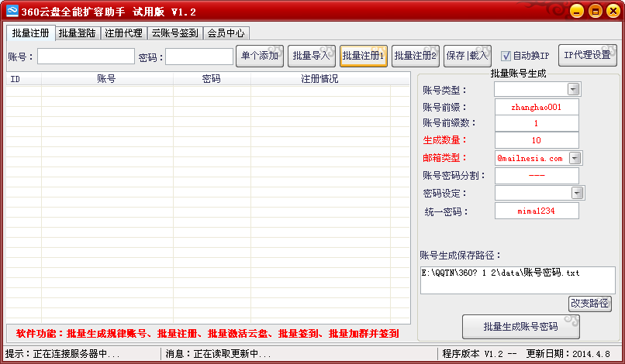Click status text 正在连接服务器中
Screen dimensions: 625x364
click(76, 354)
